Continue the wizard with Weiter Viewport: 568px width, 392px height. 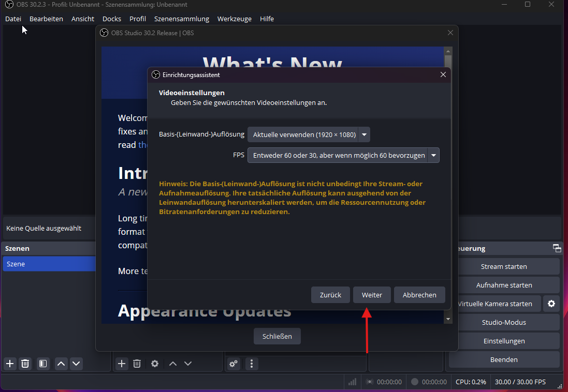point(372,295)
